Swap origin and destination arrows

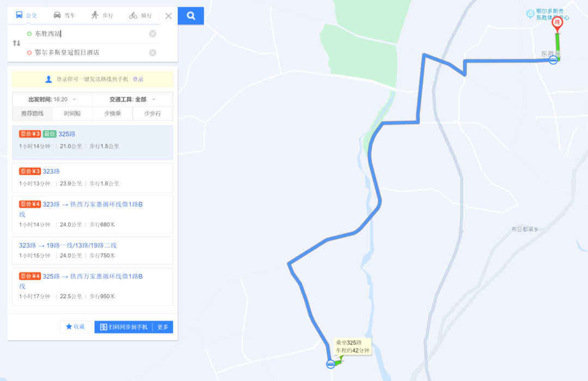point(16,43)
